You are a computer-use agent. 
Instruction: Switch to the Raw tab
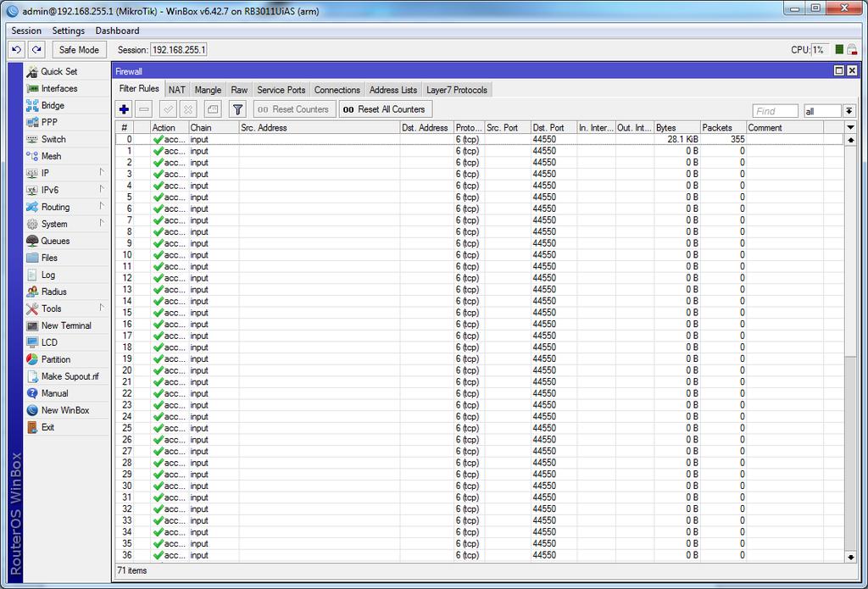click(240, 90)
